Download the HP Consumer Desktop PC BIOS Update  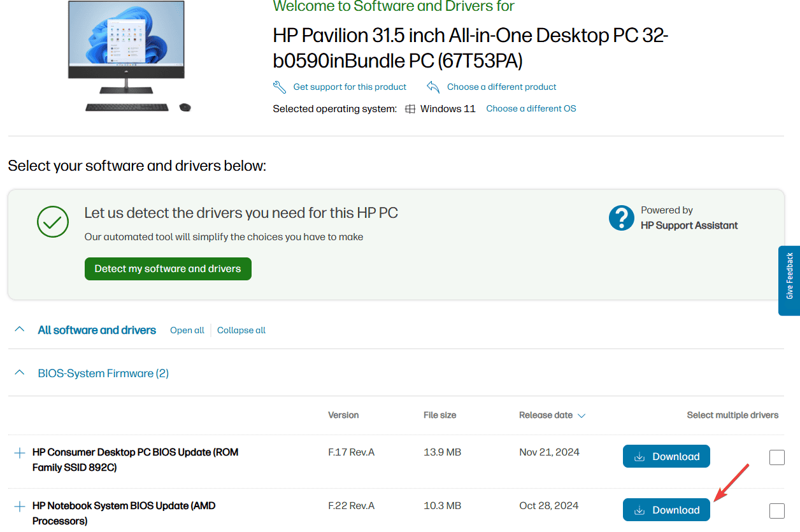666,456
